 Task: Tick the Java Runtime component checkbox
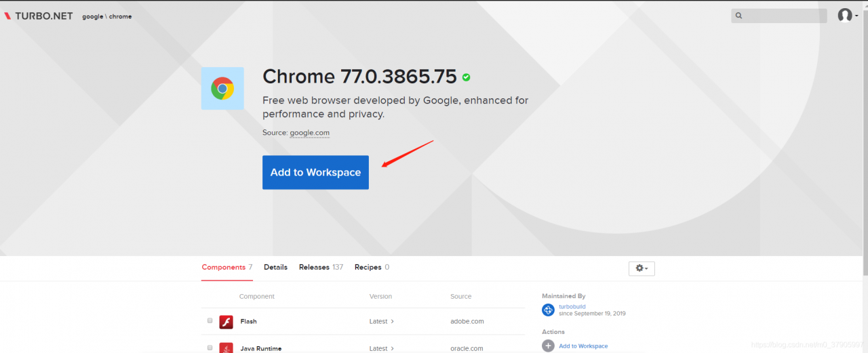click(210, 348)
